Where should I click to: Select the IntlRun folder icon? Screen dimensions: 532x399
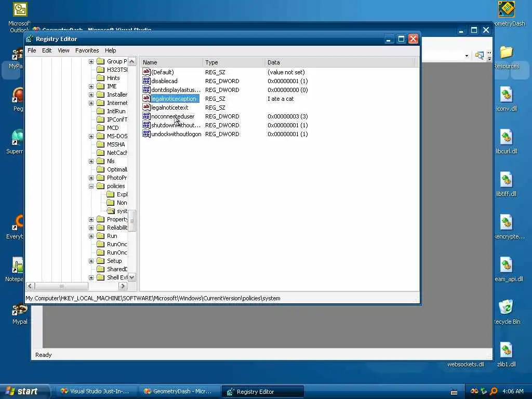point(100,111)
